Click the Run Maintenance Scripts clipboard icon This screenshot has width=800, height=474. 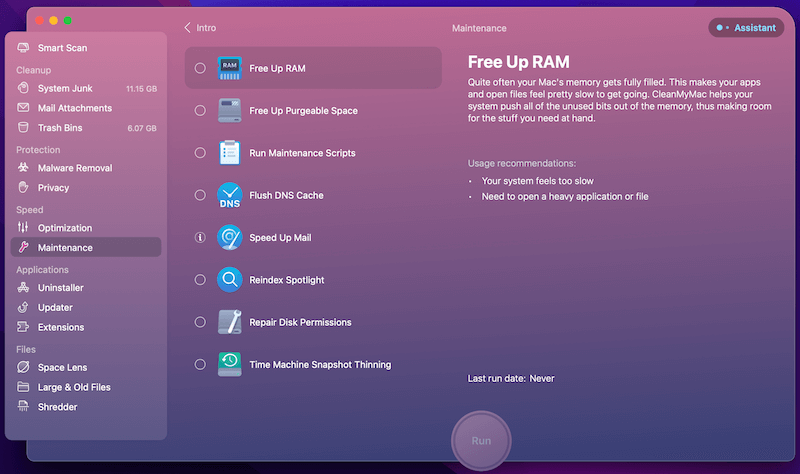coord(230,153)
